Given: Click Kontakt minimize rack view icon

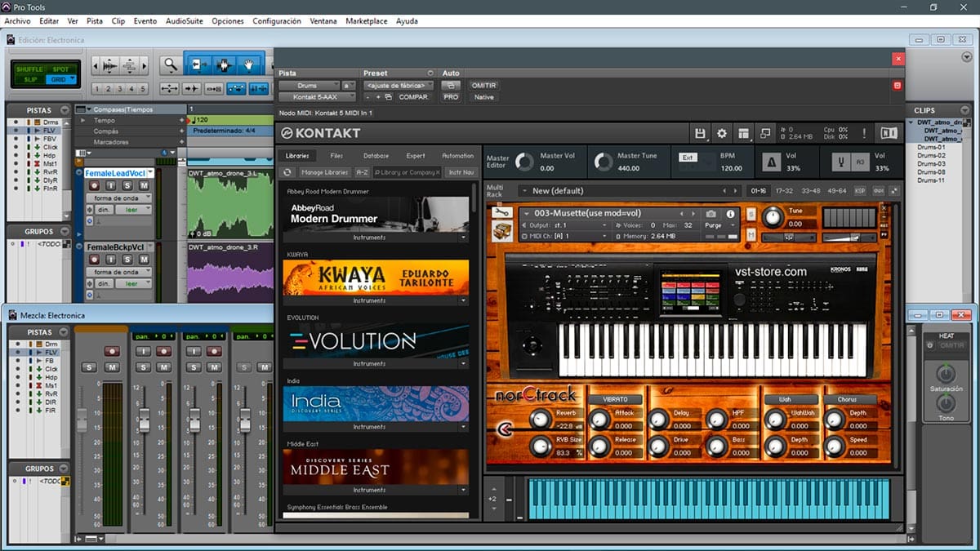Looking at the screenshot, I should point(765,133).
